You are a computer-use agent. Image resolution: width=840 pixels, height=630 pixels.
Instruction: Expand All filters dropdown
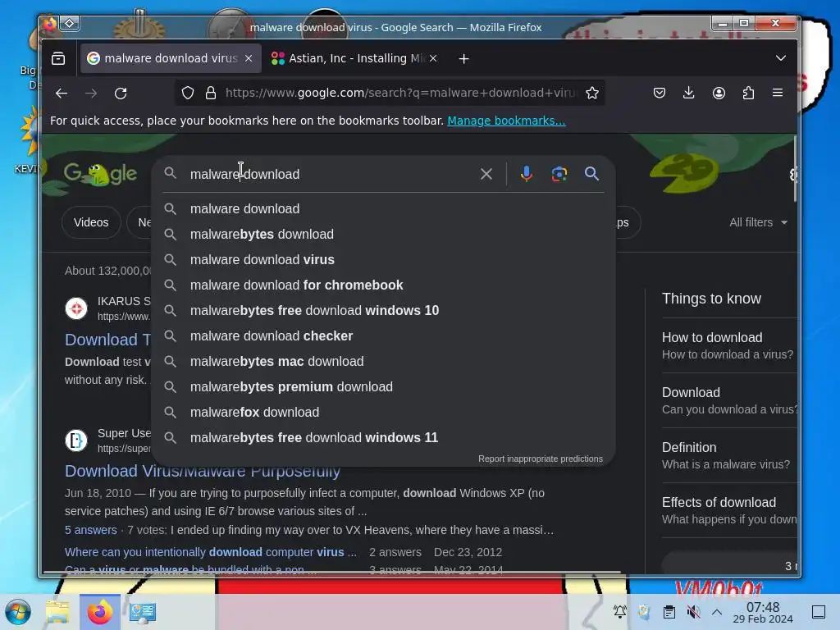click(x=759, y=222)
